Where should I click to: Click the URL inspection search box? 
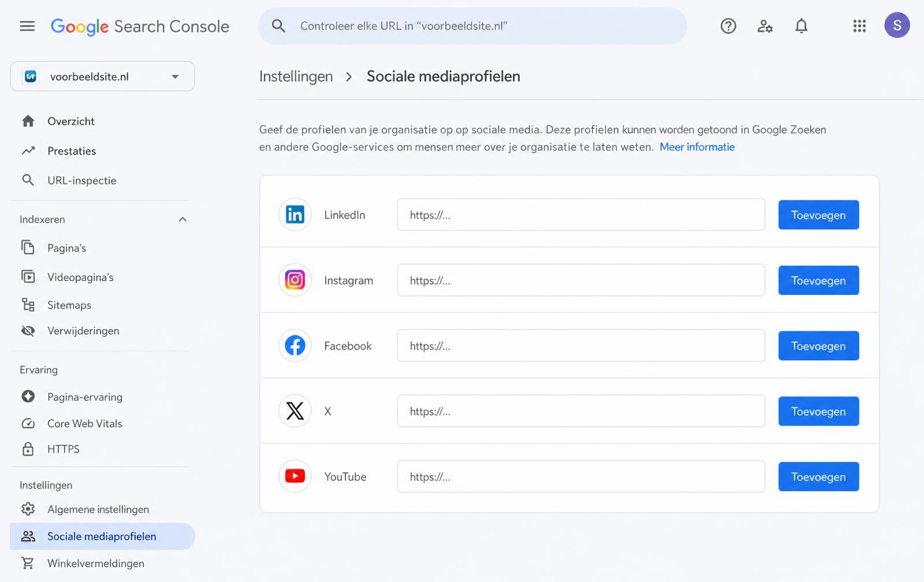(x=472, y=26)
